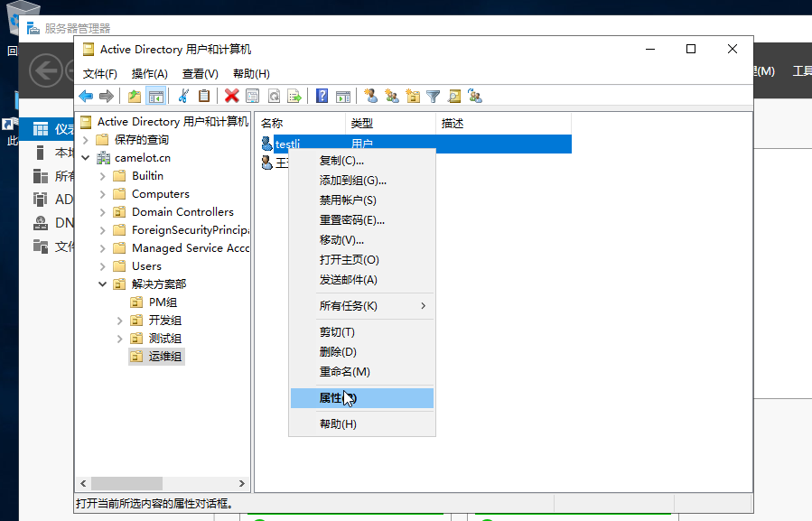Click the funnel Filter options icon
The height and width of the screenshot is (521, 812).
tap(433, 96)
